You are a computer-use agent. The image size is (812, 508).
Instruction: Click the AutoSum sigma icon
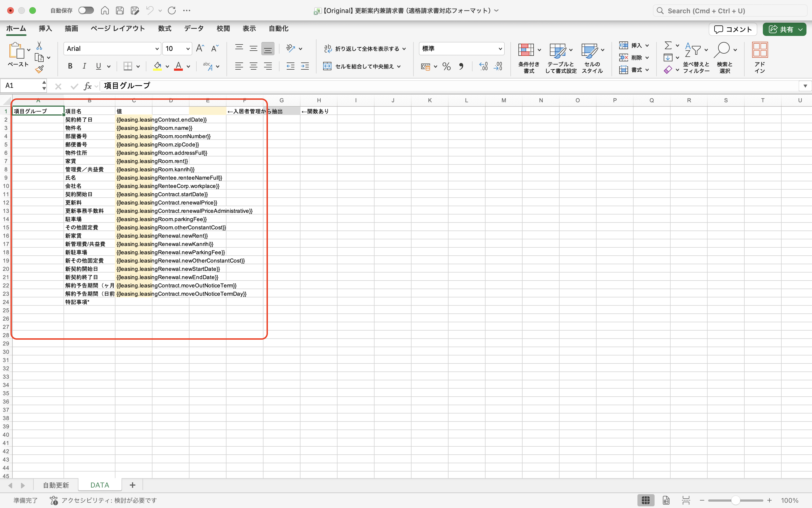668,45
